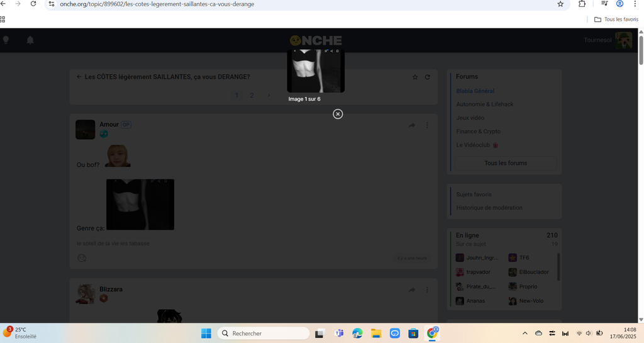Open Microsoft Store from taskbar
This screenshot has height=343, width=644.
point(413,333)
